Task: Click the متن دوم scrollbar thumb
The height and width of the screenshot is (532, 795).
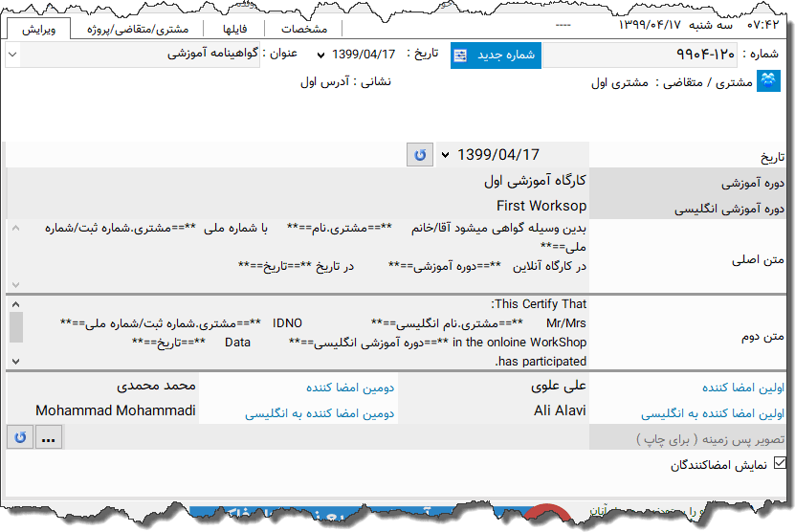Action: pos(16,327)
